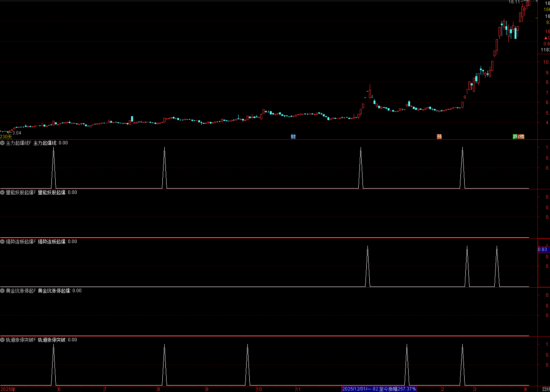550x392 pixels.
Task: Click the 16.11 highest price annotation
Action: 514,2
